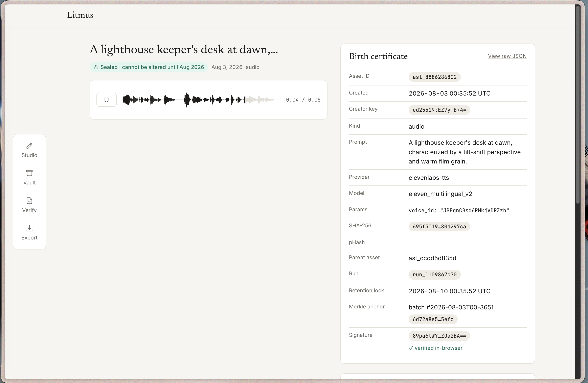Viewport: 588px width, 383px height.
Task: Copy the signature 89pa6tWY…Z0a2BA==
Action: pos(439,336)
